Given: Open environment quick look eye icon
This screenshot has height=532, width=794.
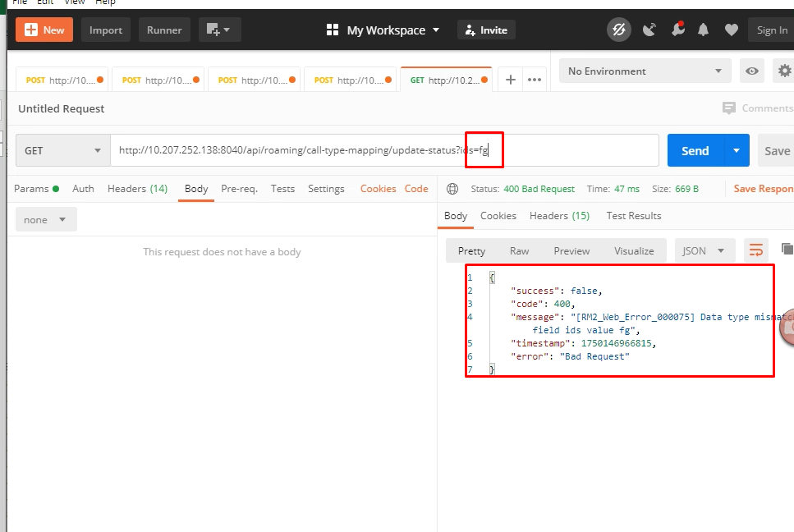Looking at the screenshot, I should pos(751,71).
